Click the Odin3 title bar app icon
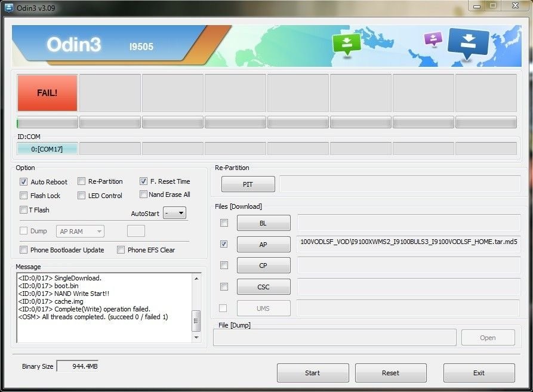The image size is (533, 392). click(x=9, y=8)
